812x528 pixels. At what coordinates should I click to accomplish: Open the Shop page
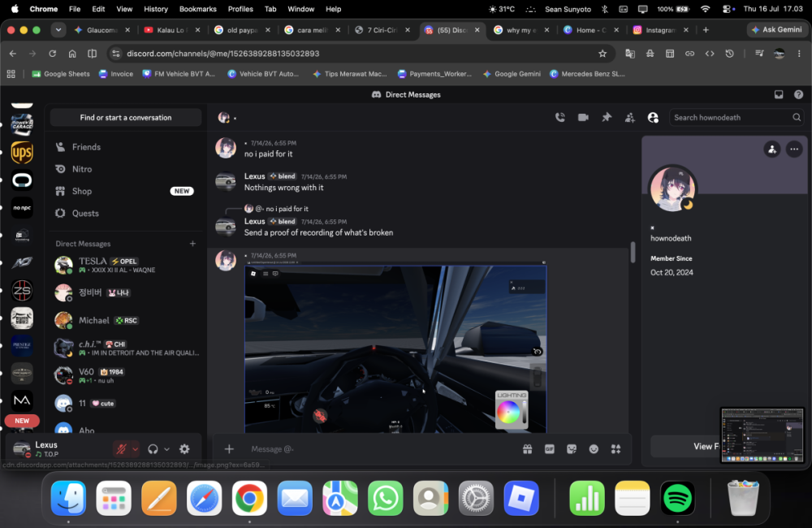[126, 191]
